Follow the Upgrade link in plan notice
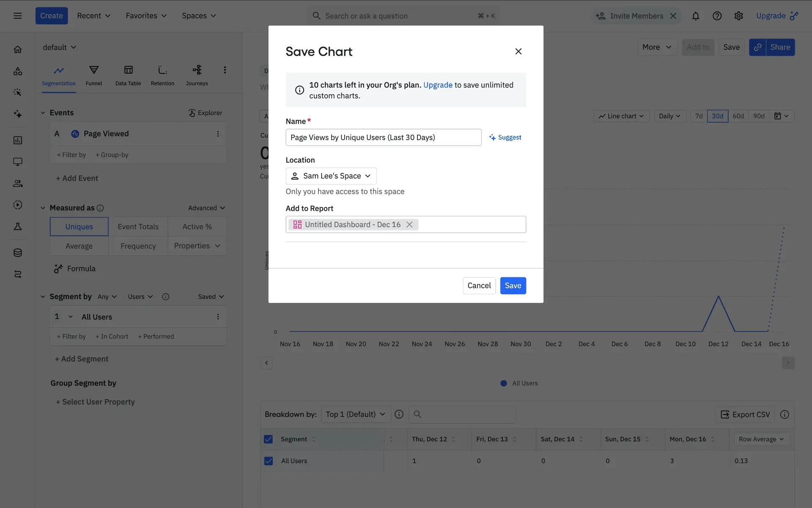 pos(438,85)
